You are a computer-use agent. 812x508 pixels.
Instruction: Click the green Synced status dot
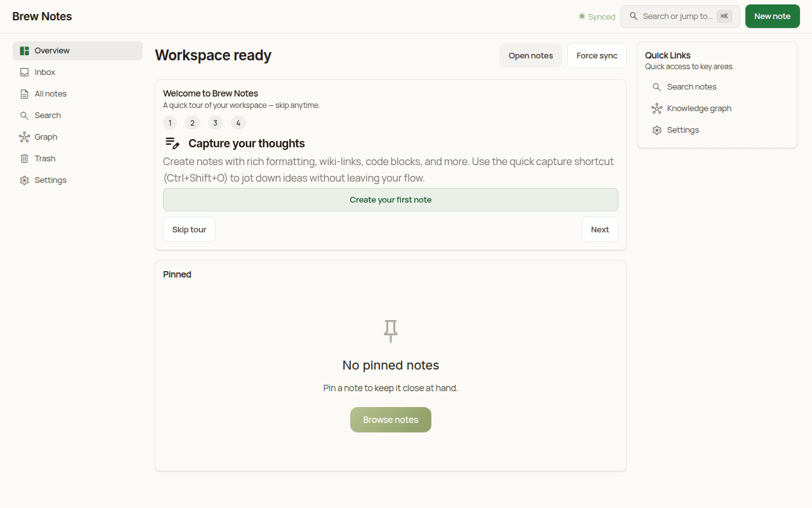tap(582, 17)
